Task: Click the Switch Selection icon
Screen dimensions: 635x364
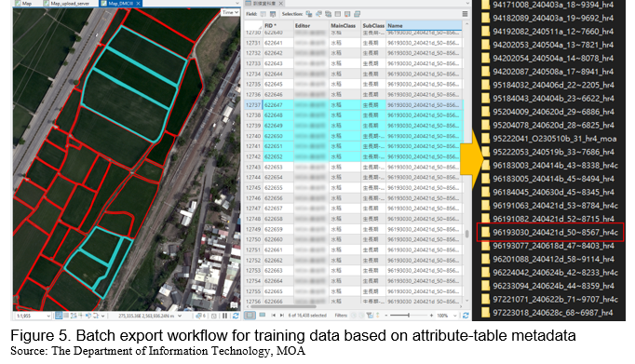Action: [x=329, y=14]
